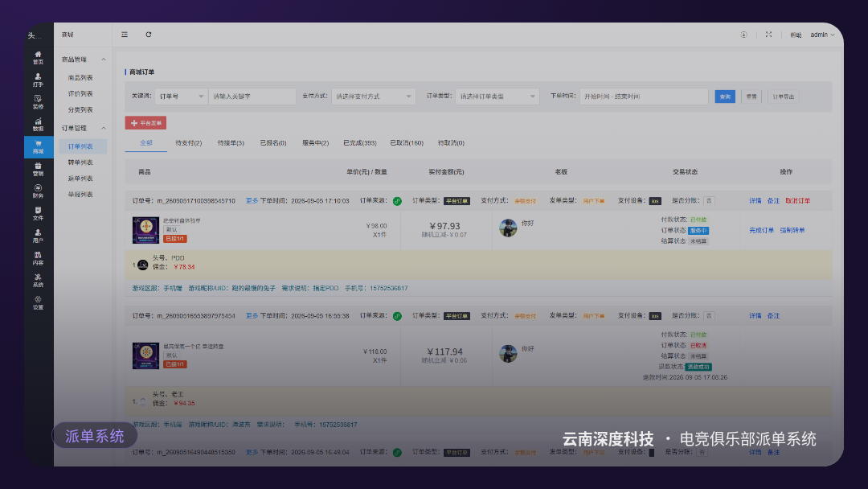Viewport: 868px width, 489px height.
Task: Switch to the 已报名(0) tab
Action: (273, 143)
